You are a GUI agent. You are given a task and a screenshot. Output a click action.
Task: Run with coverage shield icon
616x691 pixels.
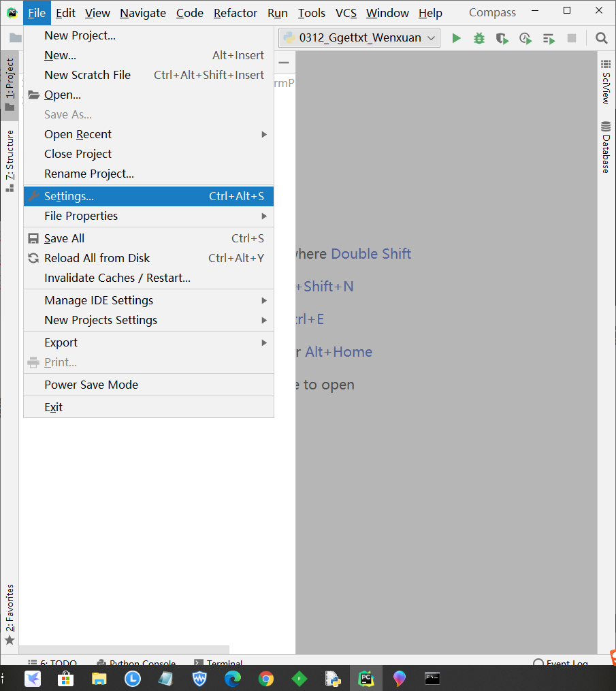point(502,39)
